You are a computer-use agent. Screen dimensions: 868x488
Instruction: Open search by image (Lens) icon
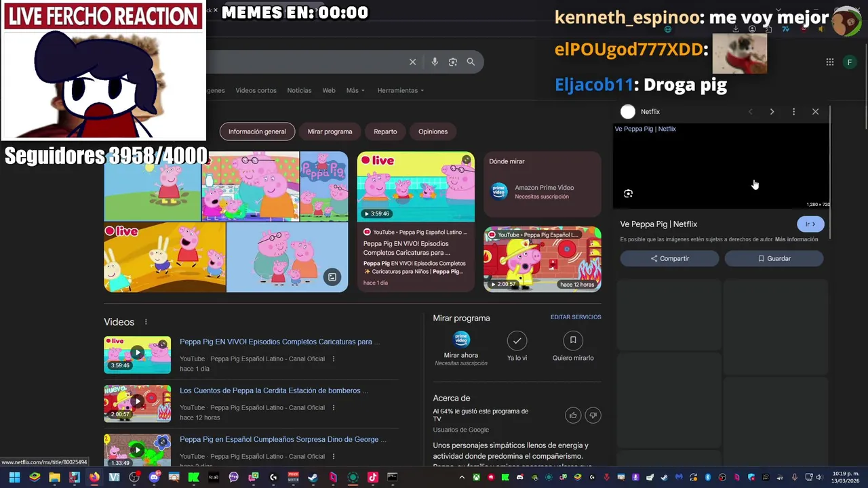(453, 62)
